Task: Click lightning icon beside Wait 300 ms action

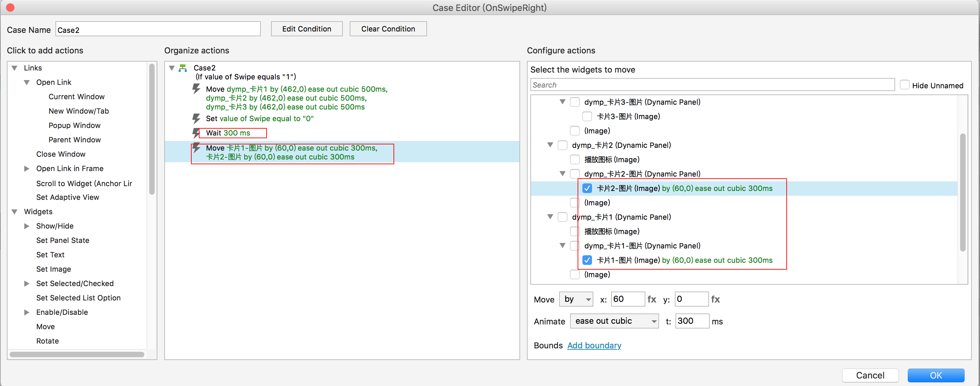Action: point(196,133)
